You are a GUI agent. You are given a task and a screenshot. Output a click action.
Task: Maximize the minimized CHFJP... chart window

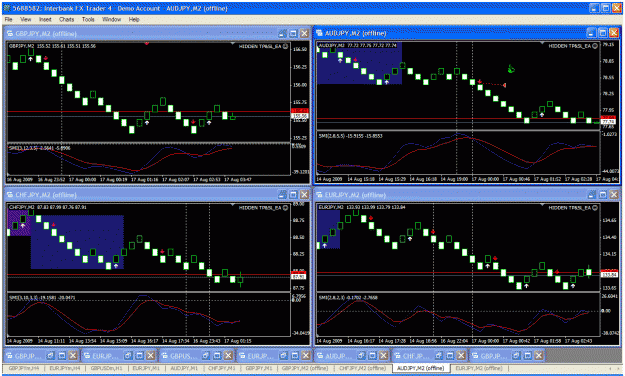(450, 355)
